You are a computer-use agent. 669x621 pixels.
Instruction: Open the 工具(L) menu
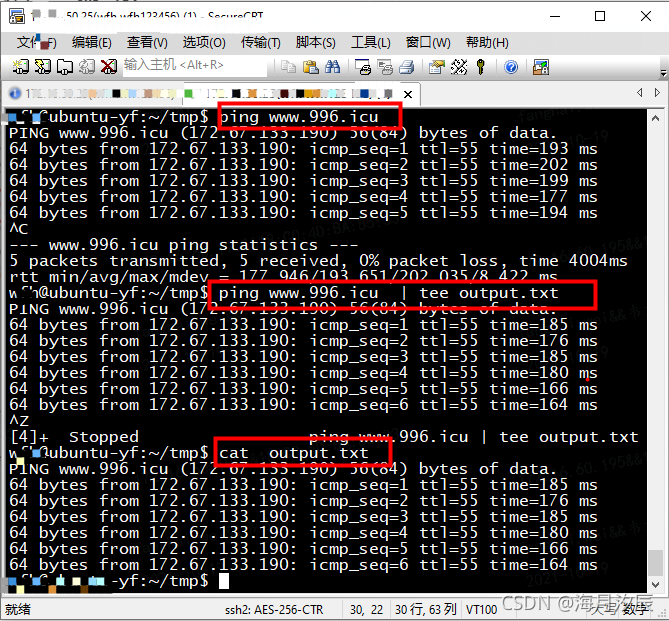[x=371, y=42]
